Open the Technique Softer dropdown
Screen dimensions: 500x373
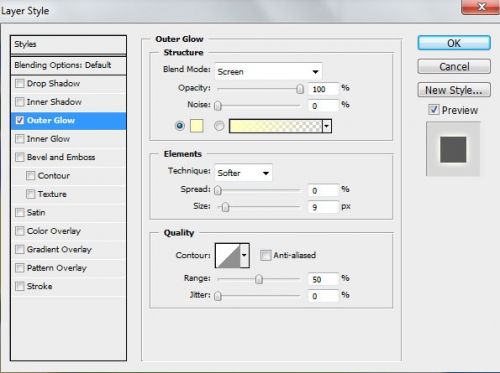point(243,173)
